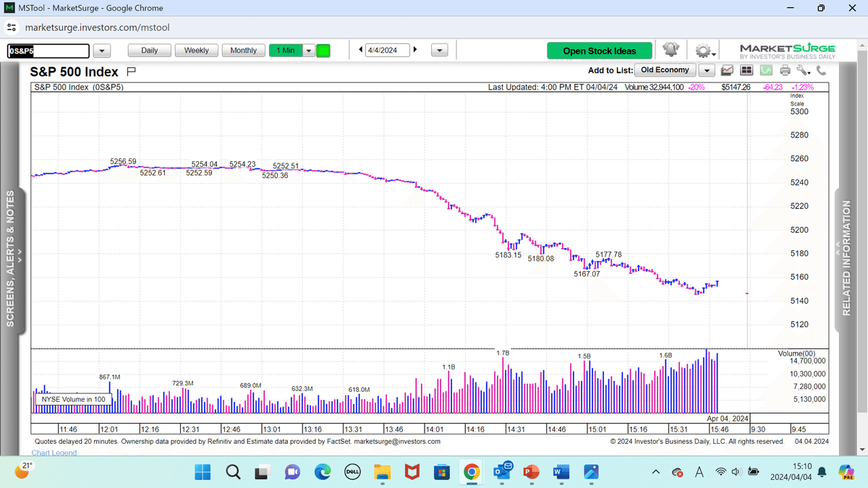Click the chart view icon

(x=728, y=70)
